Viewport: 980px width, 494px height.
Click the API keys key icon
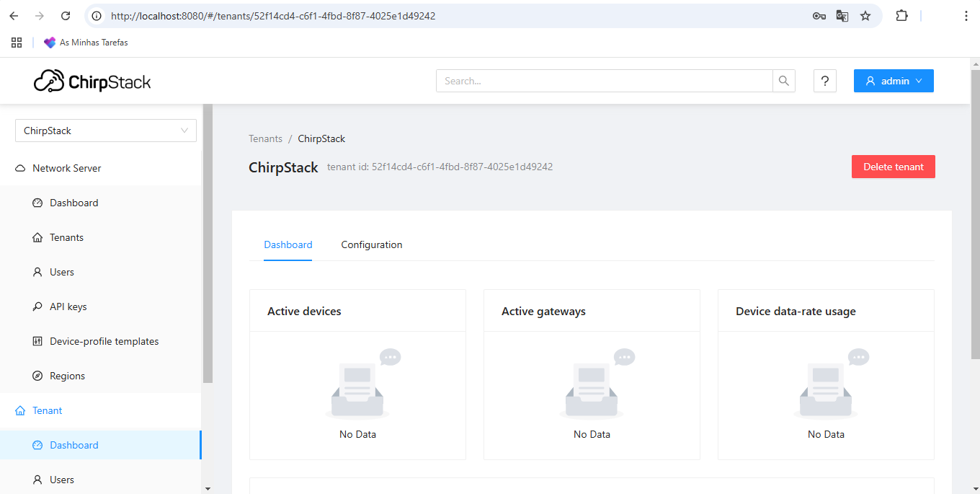tap(37, 306)
